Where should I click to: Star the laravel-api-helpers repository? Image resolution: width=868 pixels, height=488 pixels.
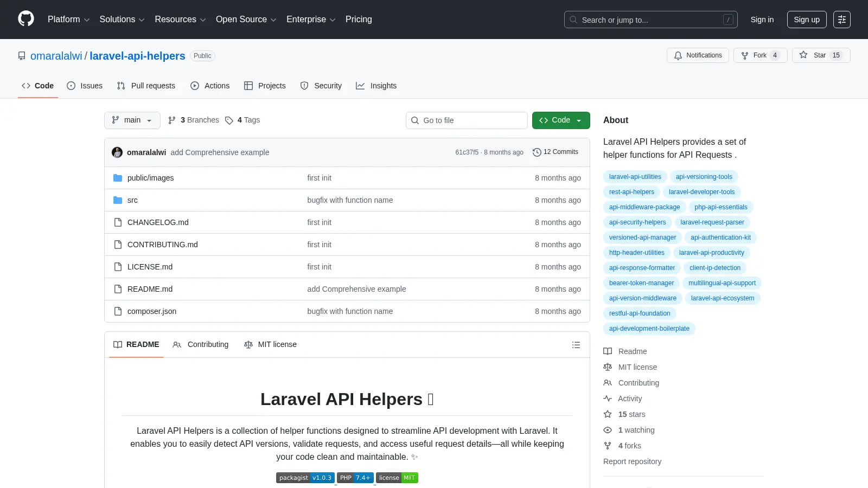pyautogui.click(x=821, y=55)
